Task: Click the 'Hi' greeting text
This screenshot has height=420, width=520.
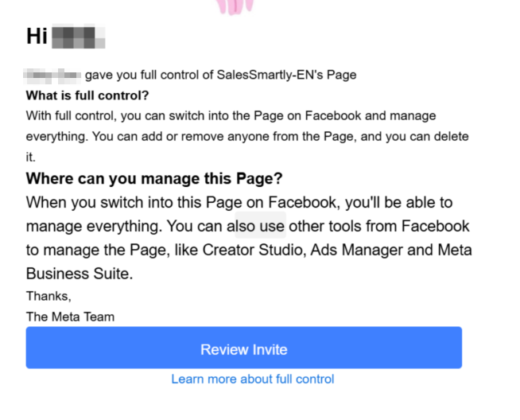Action: pos(37,37)
